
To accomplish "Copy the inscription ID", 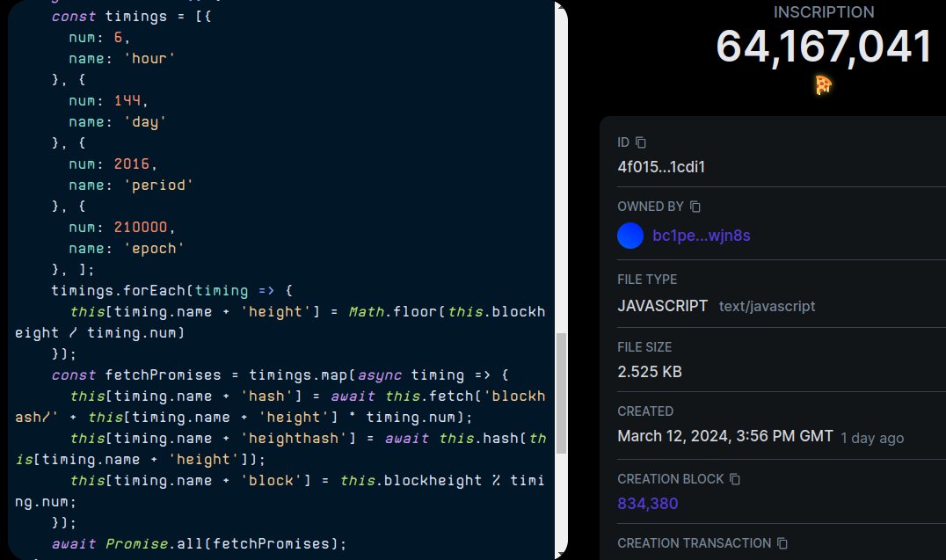I will [x=639, y=141].
